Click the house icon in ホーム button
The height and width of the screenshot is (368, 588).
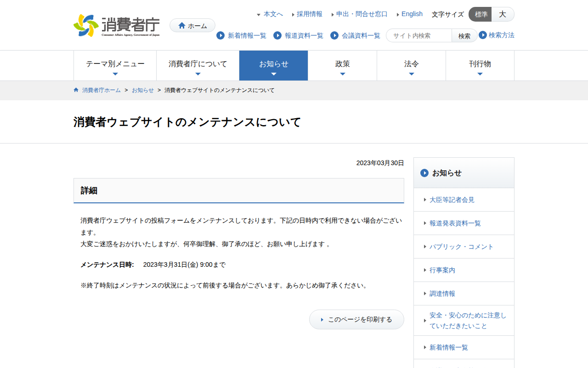(182, 26)
